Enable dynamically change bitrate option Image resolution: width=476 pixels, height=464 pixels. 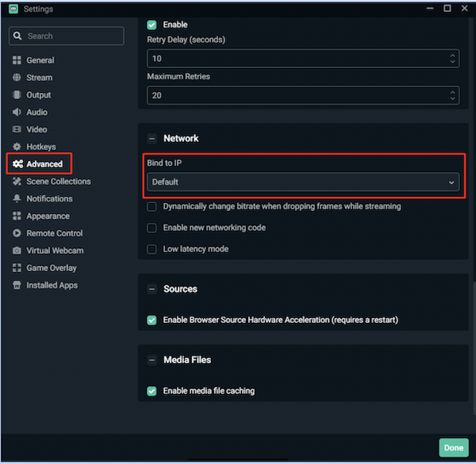coord(152,207)
